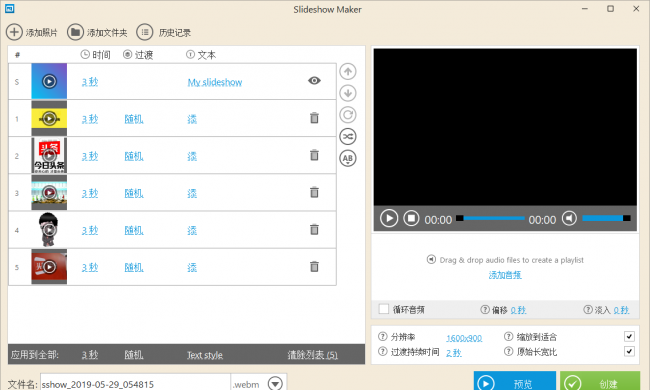Click the Original Aspect Ratio (原始长宽比) help icon

(509, 351)
